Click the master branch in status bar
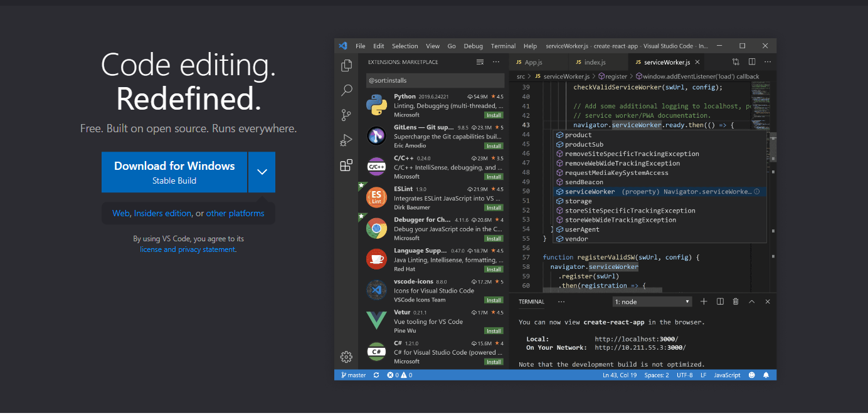Viewport: 868px width, 418px height. [354, 375]
